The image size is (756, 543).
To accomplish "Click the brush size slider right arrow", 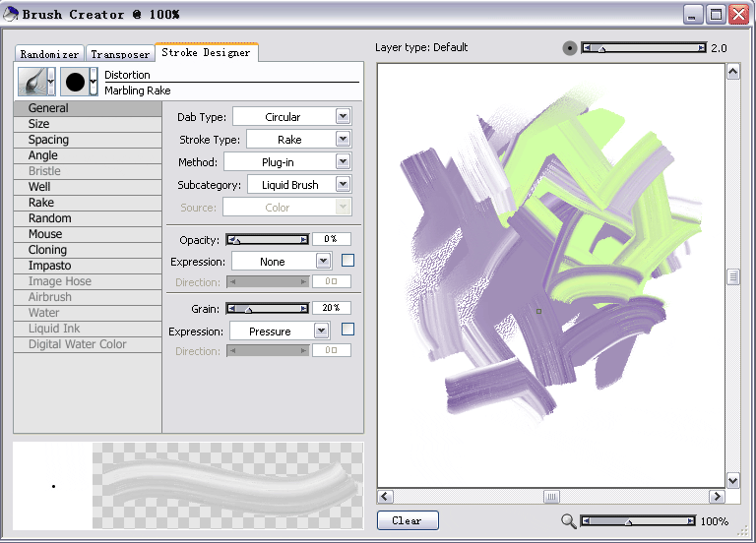I will click(702, 48).
